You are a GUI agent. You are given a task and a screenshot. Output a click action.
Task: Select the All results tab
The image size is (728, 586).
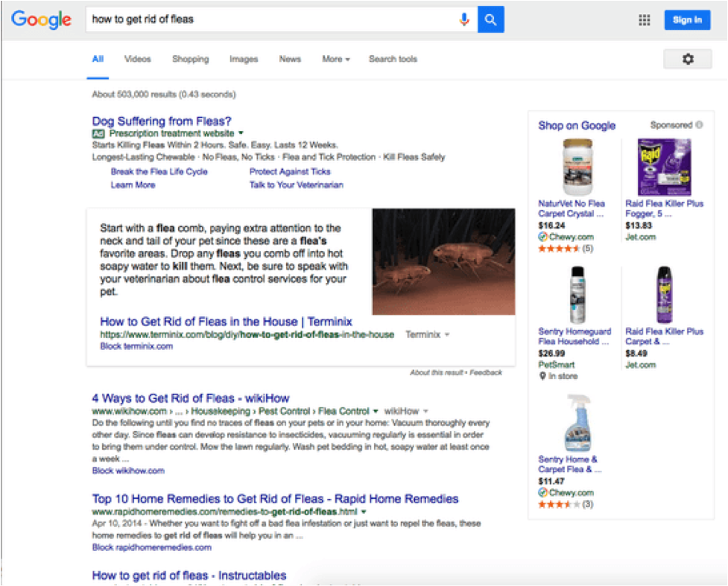point(98,59)
